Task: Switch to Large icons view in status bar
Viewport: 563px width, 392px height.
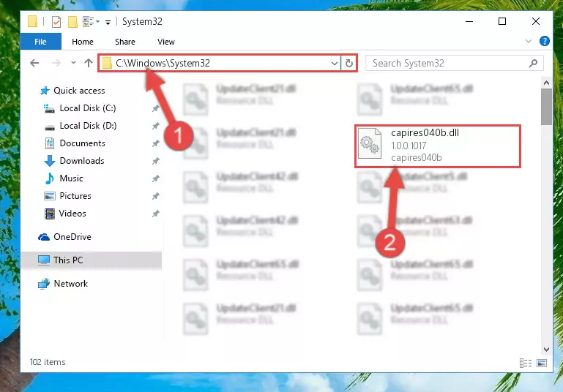Action: pyautogui.click(x=542, y=363)
